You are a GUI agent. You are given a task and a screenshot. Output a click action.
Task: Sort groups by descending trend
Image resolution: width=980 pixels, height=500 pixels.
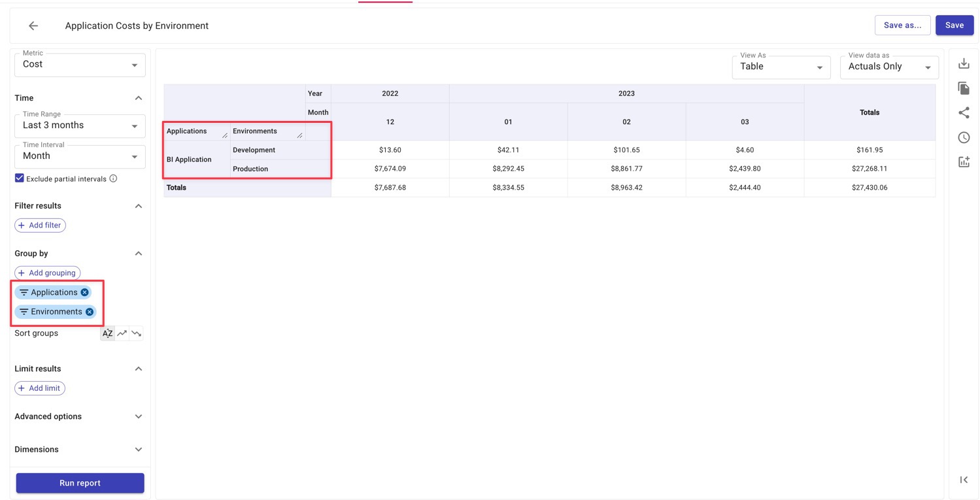tap(136, 333)
